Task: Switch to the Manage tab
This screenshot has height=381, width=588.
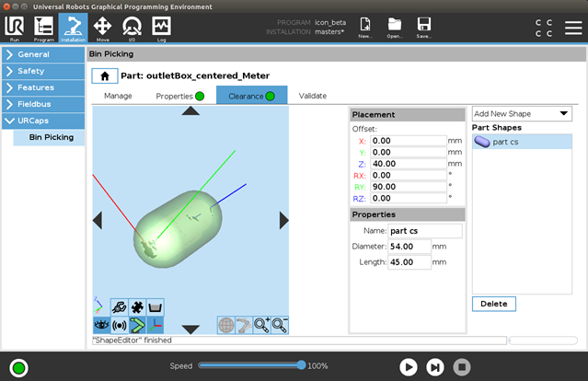Action: point(118,96)
